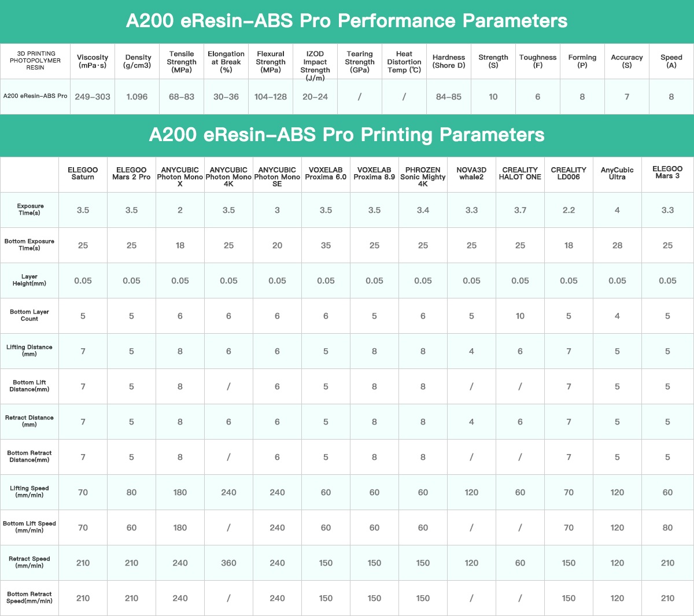This screenshot has width=694, height=616.
Task: Select the Viscosity column header
Action: coord(93,61)
